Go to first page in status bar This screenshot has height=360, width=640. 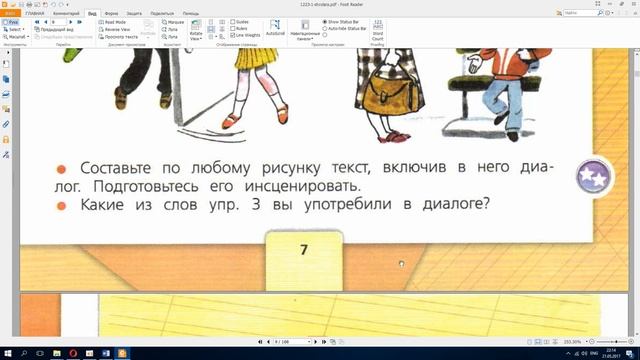260,342
